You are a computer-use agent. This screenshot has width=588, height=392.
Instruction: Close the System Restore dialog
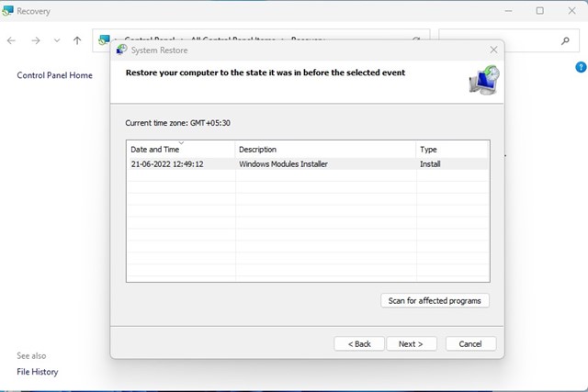493,50
